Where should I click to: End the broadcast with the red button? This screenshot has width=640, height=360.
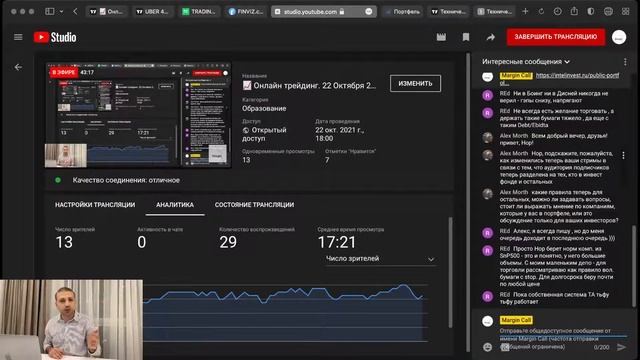click(x=556, y=37)
